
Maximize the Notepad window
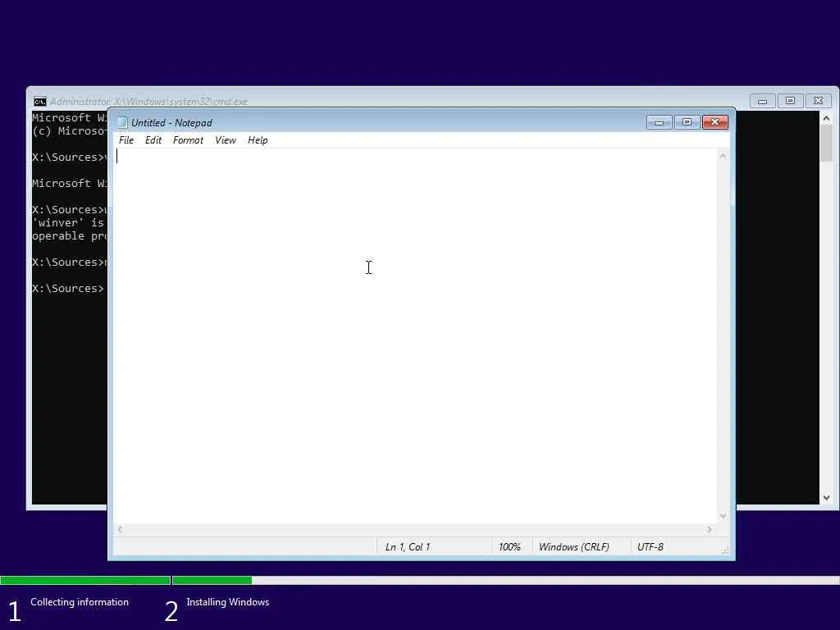[687, 123]
